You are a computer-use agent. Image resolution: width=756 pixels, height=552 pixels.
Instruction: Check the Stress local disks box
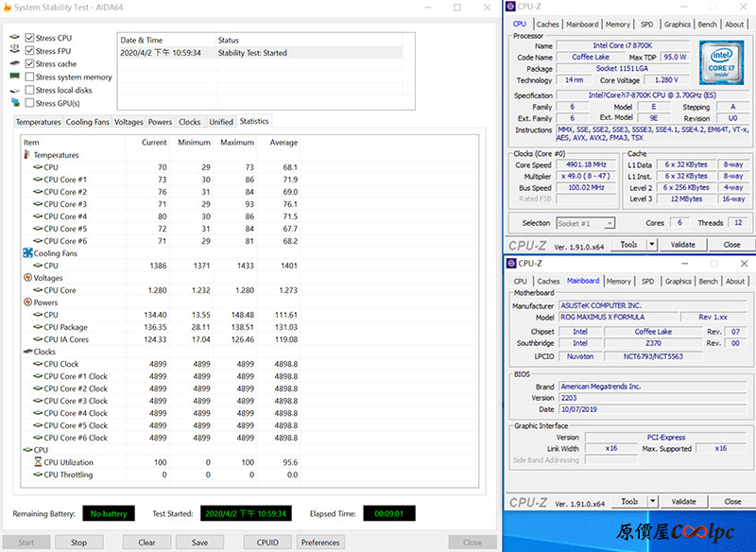[30, 90]
